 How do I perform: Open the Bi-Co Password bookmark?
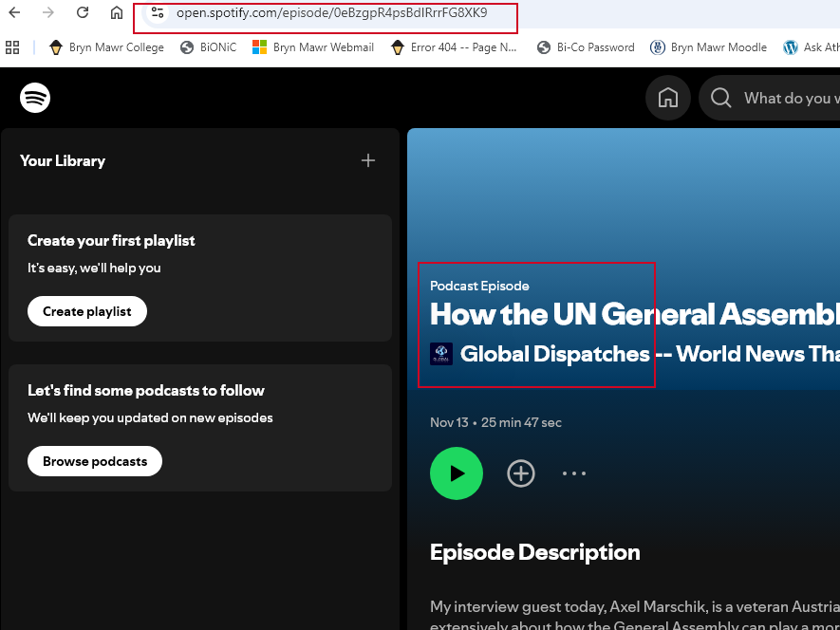coord(586,47)
